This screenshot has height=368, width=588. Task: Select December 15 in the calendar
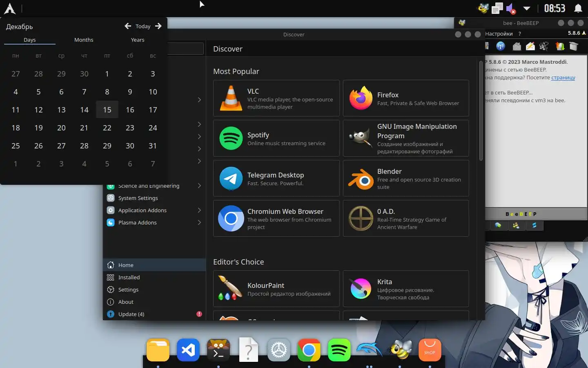(x=107, y=110)
